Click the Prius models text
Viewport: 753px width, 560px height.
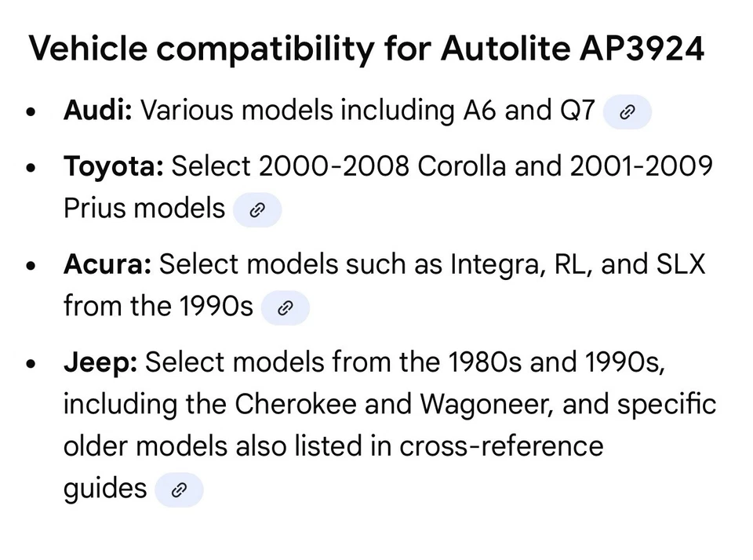point(144,209)
